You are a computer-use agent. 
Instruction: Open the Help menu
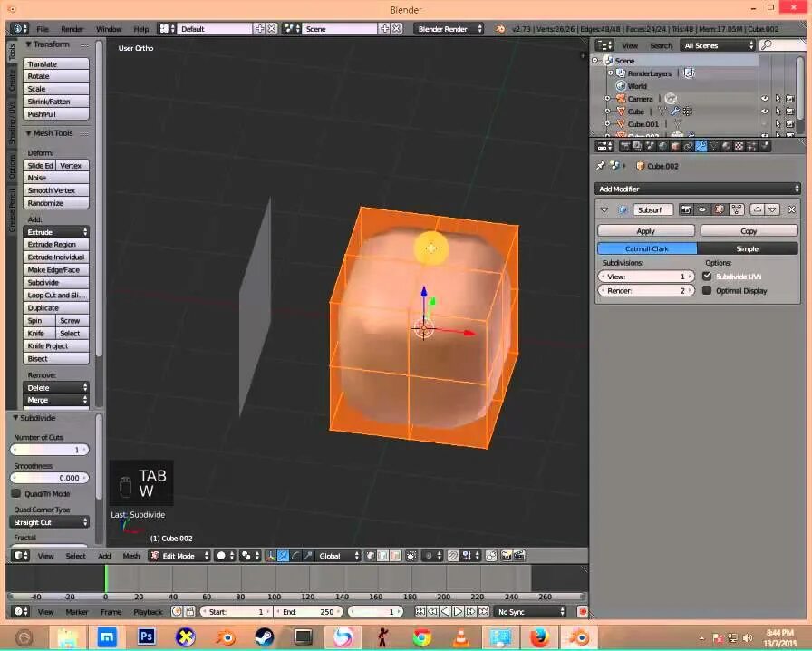(x=140, y=28)
